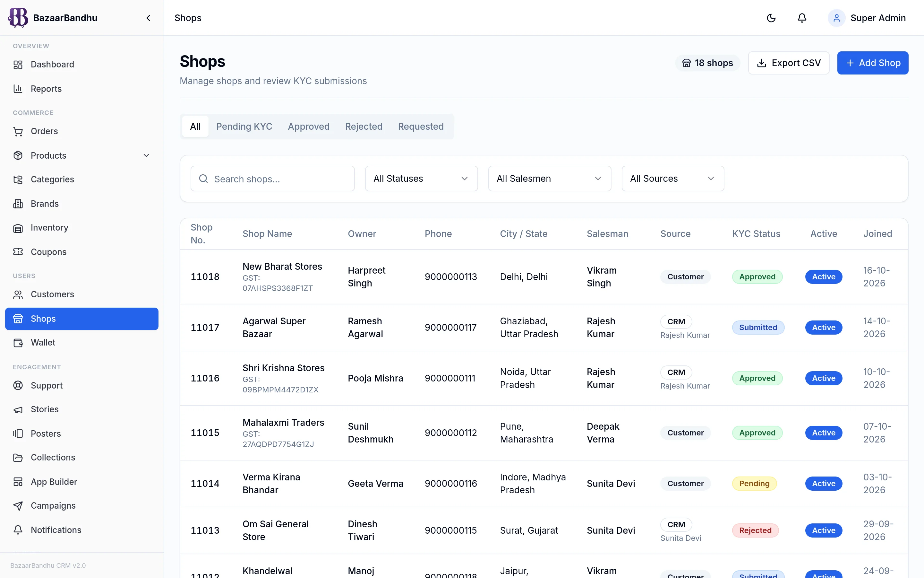Image resolution: width=924 pixels, height=578 pixels.
Task: Click the BazaarBandhu logo
Action: 18,18
